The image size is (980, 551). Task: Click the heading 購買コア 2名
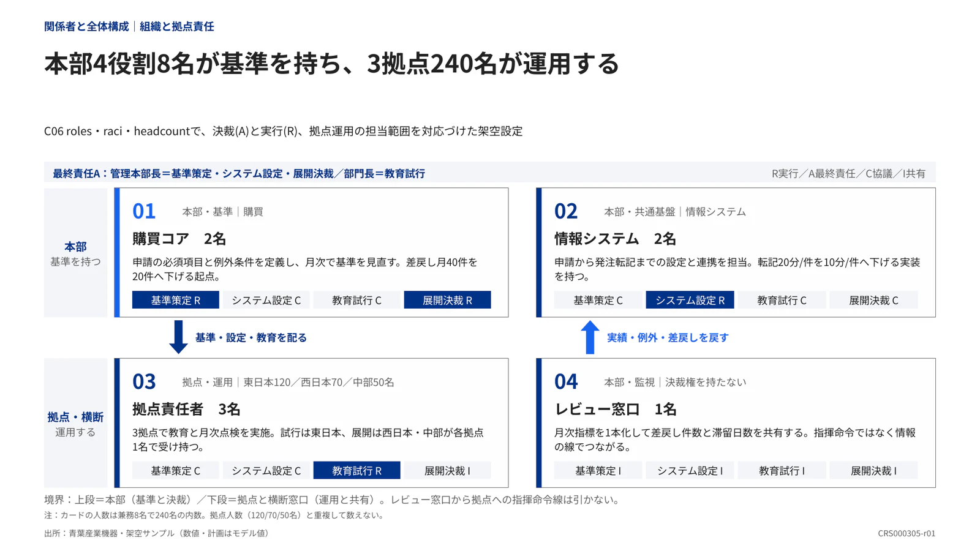179,238
